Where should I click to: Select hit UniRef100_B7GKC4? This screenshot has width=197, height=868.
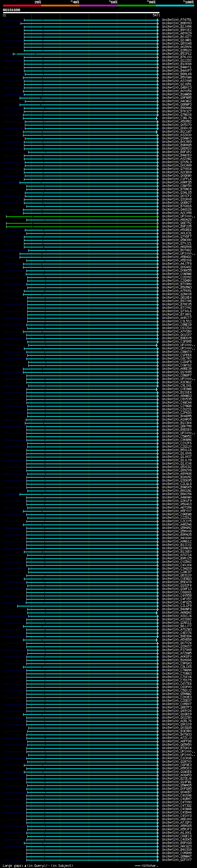pos(176,748)
